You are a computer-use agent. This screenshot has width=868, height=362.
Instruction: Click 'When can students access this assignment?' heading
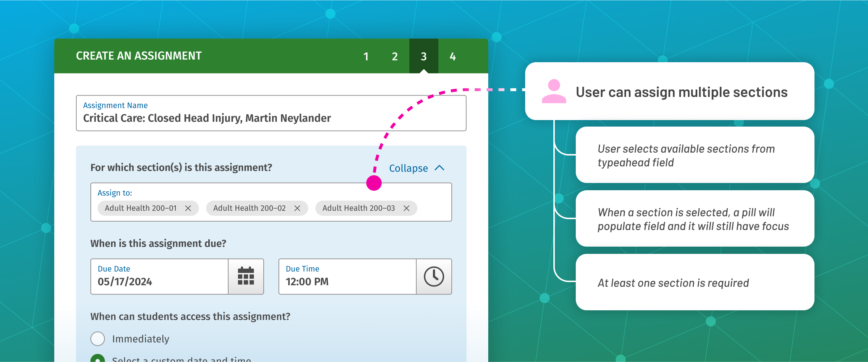[190, 316]
